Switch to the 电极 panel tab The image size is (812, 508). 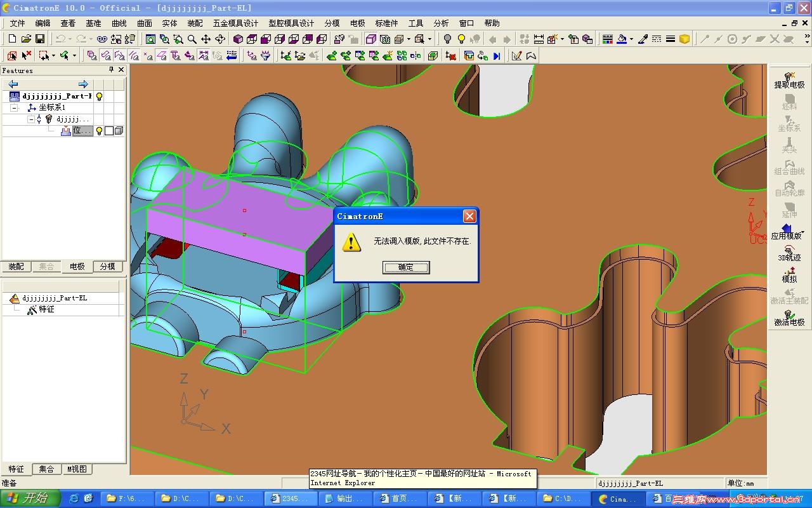tap(77, 267)
